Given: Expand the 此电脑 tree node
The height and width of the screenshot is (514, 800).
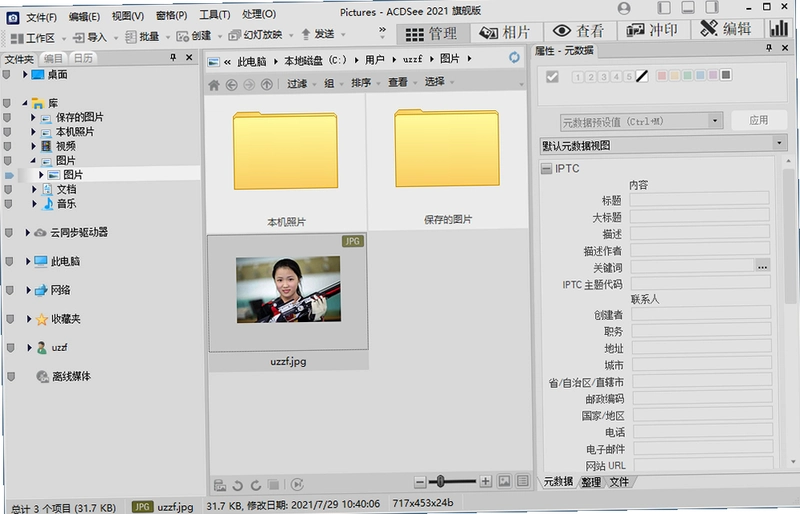Looking at the screenshot, I should click(28, 261).
